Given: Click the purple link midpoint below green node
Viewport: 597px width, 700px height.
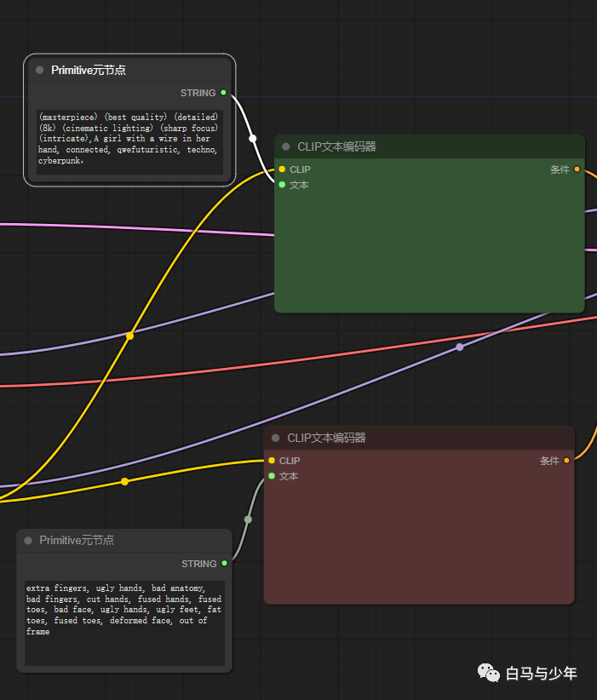Looking at the screenshot, I should pyautogui.click(x=460, y=347).
